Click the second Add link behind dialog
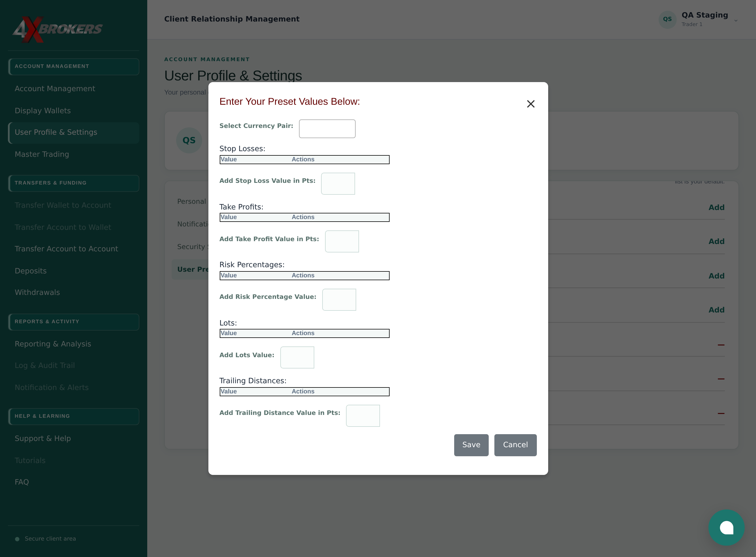This screenshot has width=756, height=557. pyautogui.click(x=716, y=242)
